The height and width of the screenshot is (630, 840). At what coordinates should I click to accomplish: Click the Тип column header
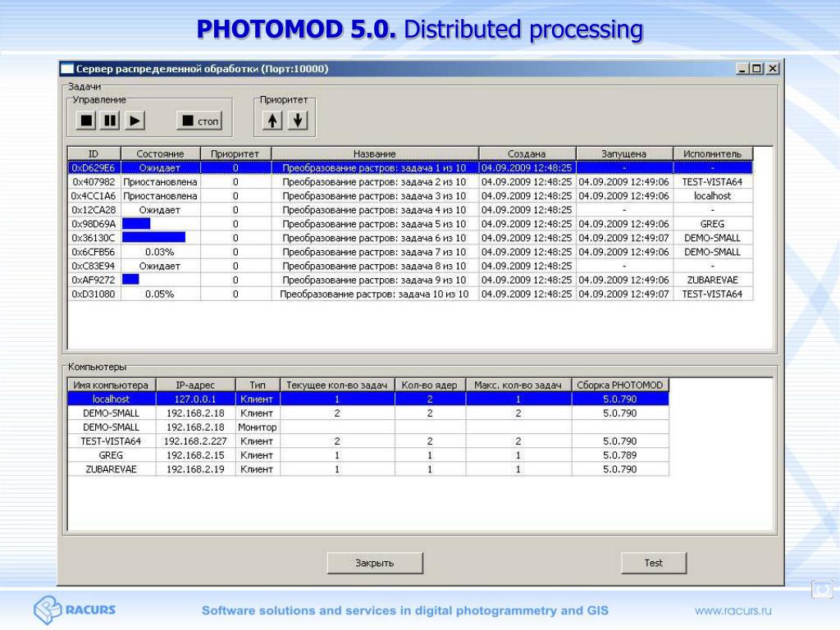pos(257,385)
